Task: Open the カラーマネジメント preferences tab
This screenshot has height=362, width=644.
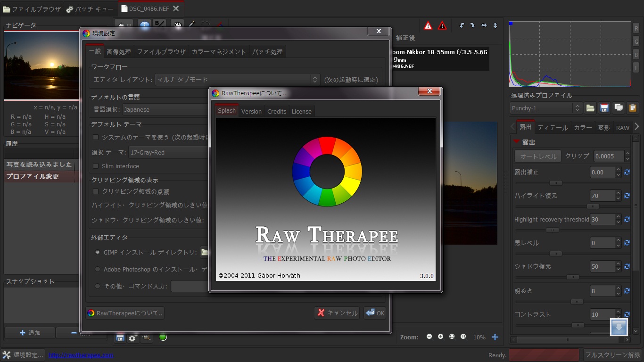Action: click(x=219, y=52)
